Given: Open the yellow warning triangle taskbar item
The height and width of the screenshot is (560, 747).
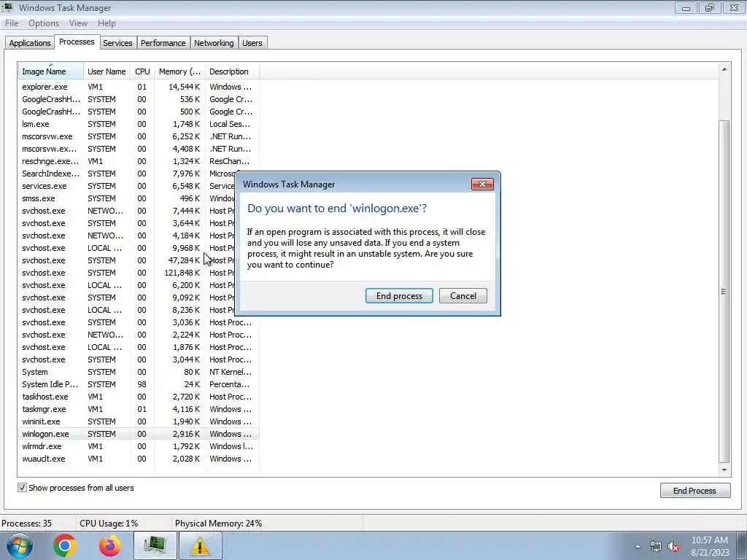Looking at the screenshot, I should (200, 545).
